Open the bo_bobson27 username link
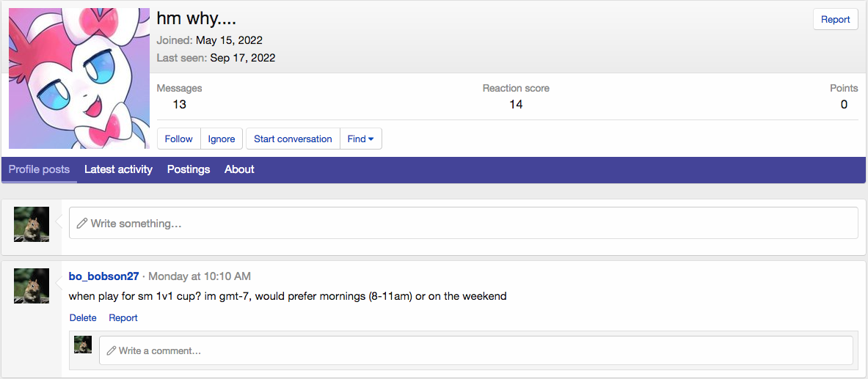The width and height of the screenshot is (868, 379). click(x=103, y=276)
